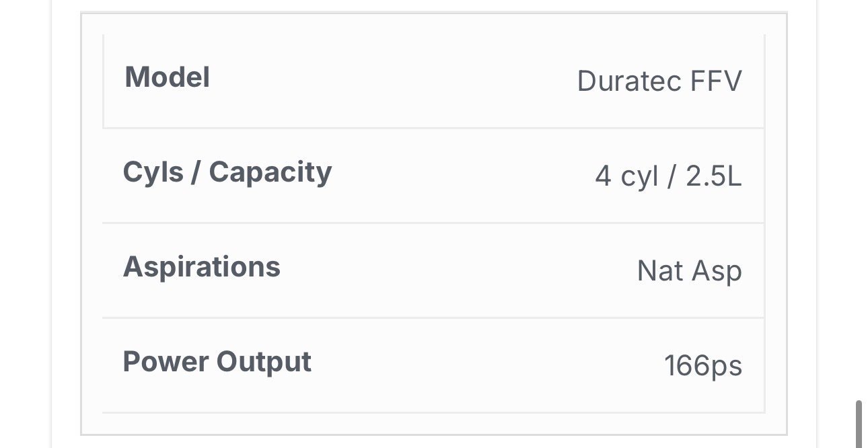Click the Model label
868x448 pixels.
tap(167, 77)
